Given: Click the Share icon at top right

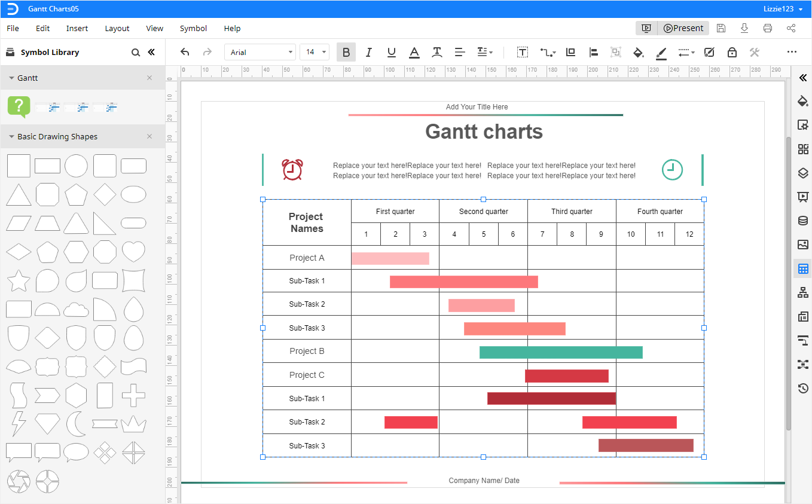Looking at the screenshot, I should 791,28.
